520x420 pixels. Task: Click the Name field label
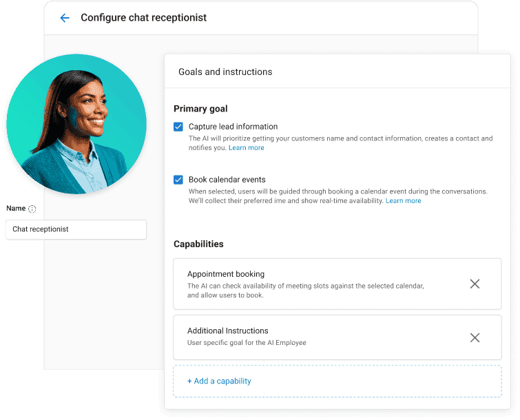click(15, 209)
